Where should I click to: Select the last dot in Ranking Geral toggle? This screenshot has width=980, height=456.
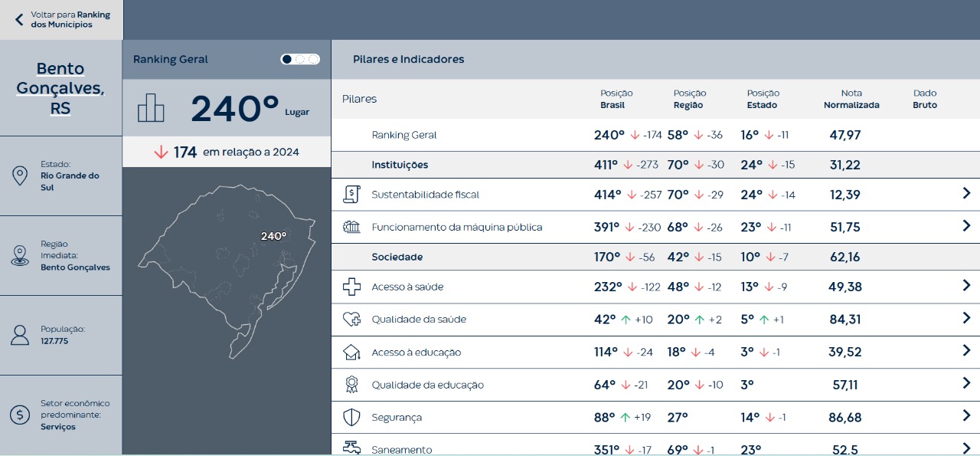[313, 59]
